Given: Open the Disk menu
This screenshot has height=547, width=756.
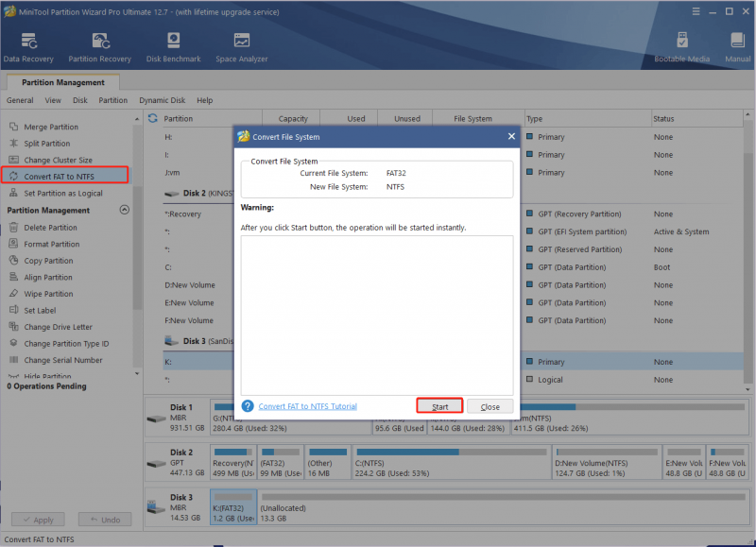Looking at the screenshot, I should coord(80,100).
